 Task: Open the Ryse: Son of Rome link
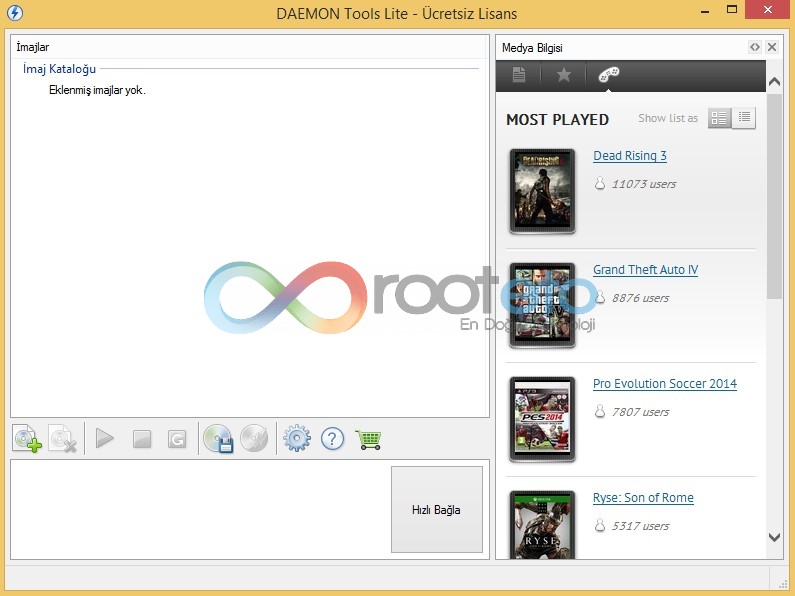tap(643, 498)
